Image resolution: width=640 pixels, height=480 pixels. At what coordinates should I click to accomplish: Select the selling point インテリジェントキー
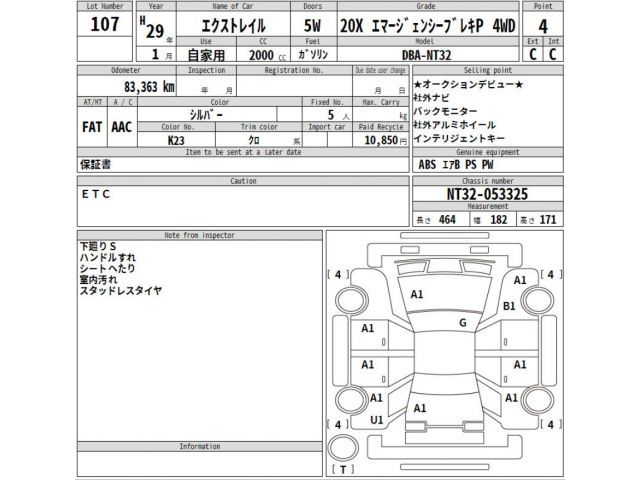click(459, 138)
